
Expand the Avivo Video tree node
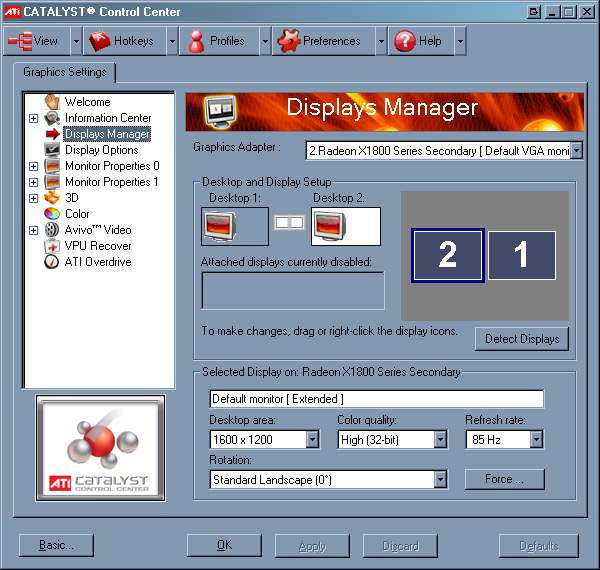34,230
